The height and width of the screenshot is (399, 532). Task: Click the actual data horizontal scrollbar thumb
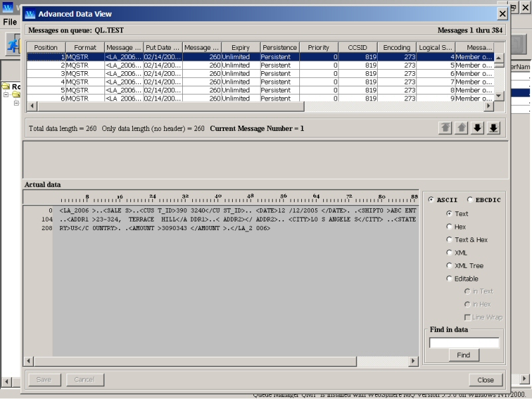(x=195, y=361)
